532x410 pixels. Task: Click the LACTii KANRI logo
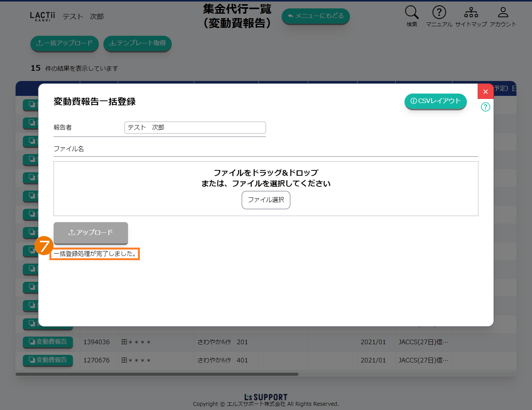click(x=42, y=16)
